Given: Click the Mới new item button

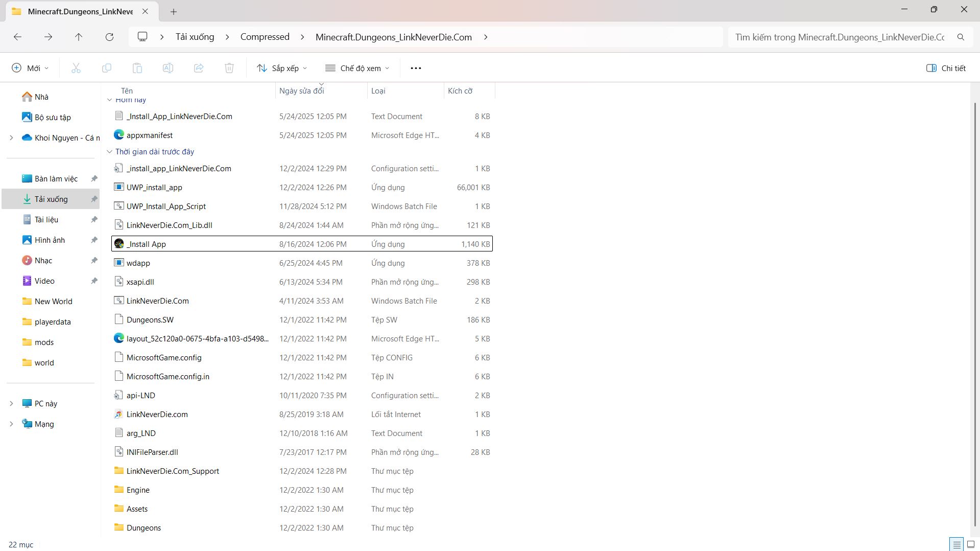Looking at the screenshot, I should 30,68.
